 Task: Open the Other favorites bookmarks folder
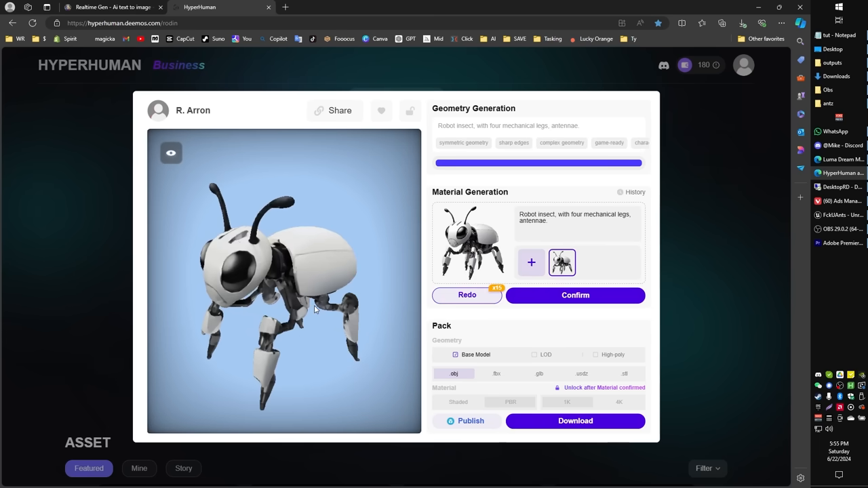pos(760,39)
